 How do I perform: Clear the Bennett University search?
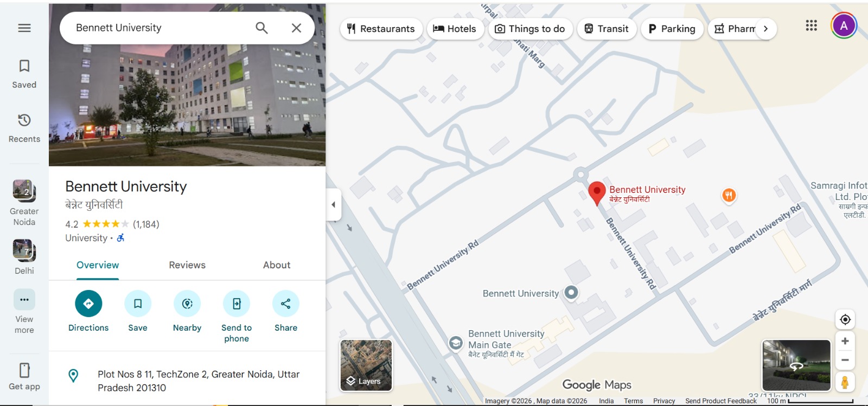pos(296,28)
